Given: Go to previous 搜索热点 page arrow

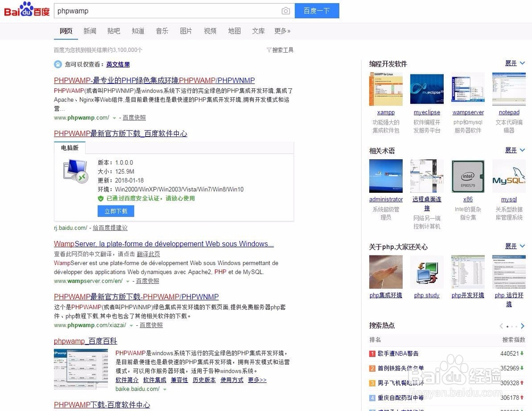Looking at the screenshot, I should click(x=501, y=326).
